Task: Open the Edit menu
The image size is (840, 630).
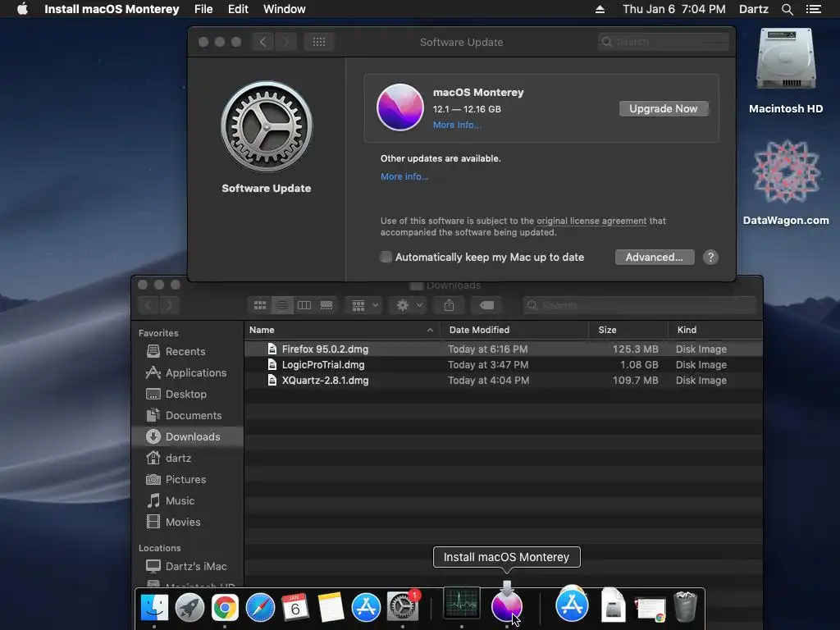Action: coord(238,9)
